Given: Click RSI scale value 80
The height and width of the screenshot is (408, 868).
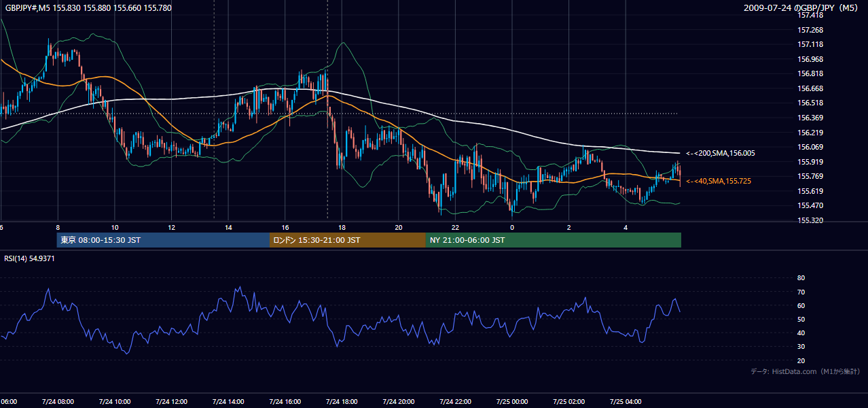Looking at the screenshot, I should click(x=801, y=278).
